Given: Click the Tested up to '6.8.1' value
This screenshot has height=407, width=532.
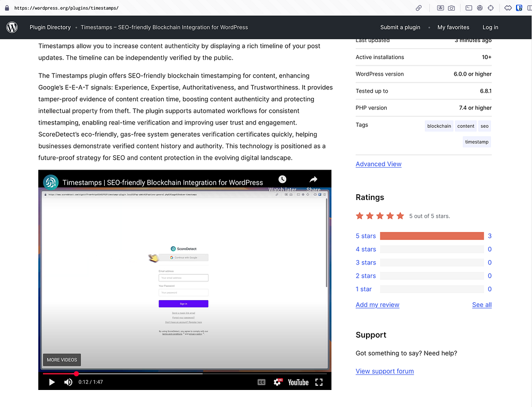Looking at the screenshot, I should point(486,91).
